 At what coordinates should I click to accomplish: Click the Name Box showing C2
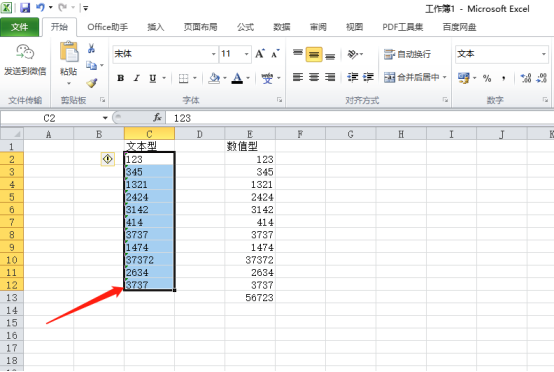tap(50, 118)
